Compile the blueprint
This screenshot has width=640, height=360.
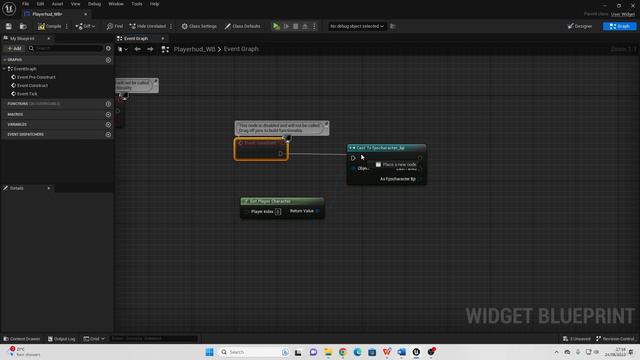pos(49,26)
